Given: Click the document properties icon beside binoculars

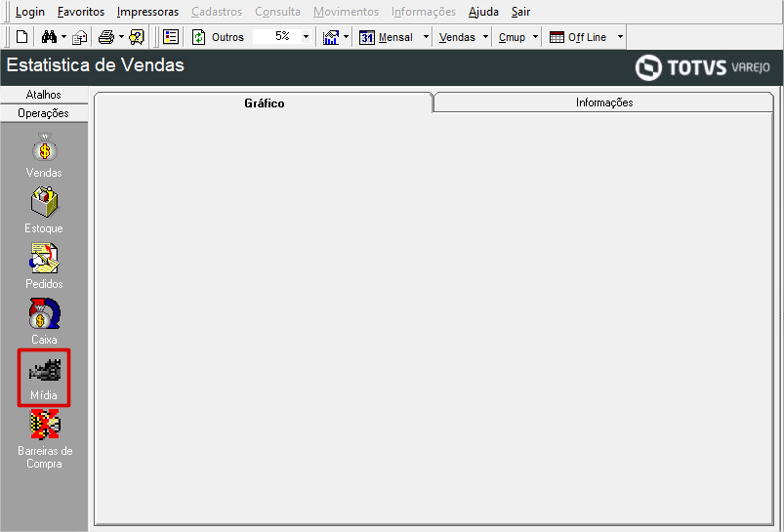Looking at the screenshot, I should tap(79, 37).
